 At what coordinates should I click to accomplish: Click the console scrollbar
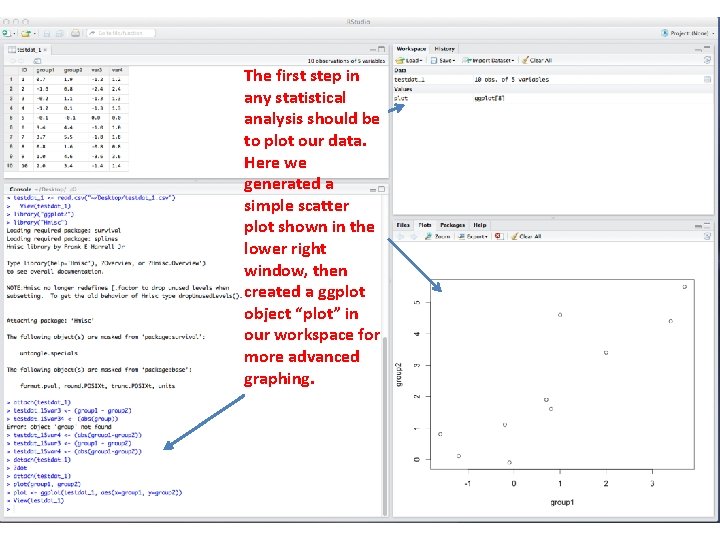385,425
